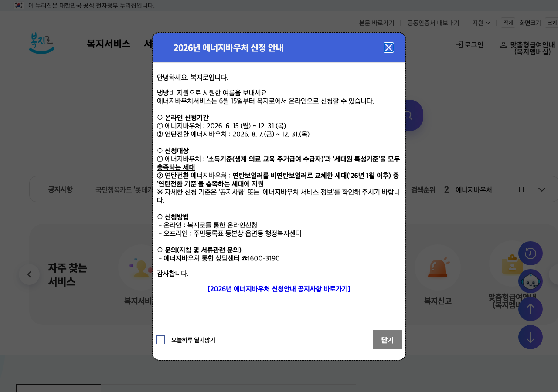
Task: Click the 에너지바우처 search rank item
Action: coord(473,190)
